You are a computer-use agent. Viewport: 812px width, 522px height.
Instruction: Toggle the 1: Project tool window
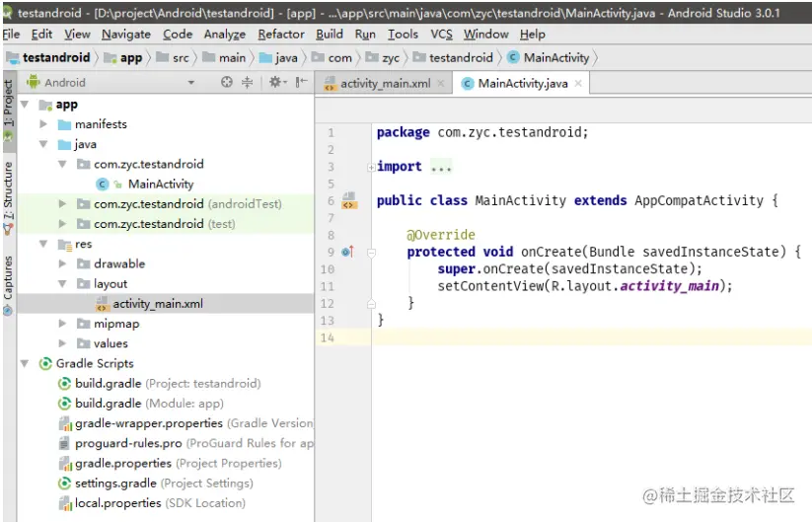(9, 110)
